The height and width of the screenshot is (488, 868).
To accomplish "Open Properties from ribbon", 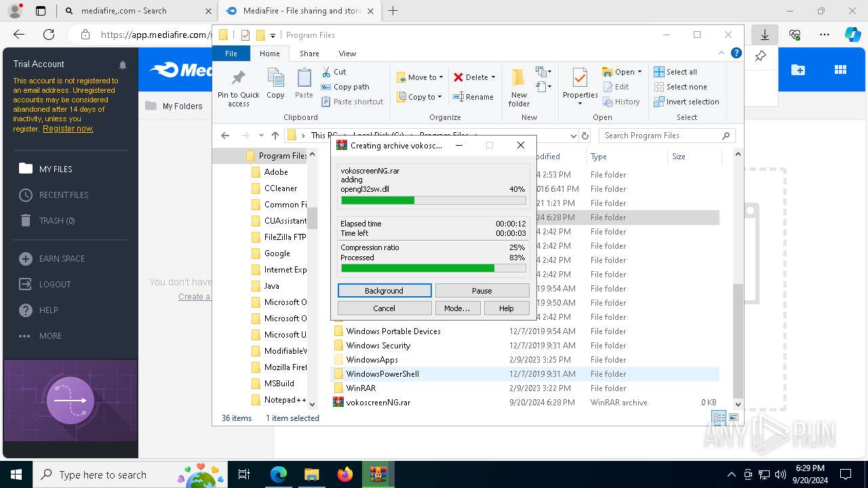I will 580,87.
